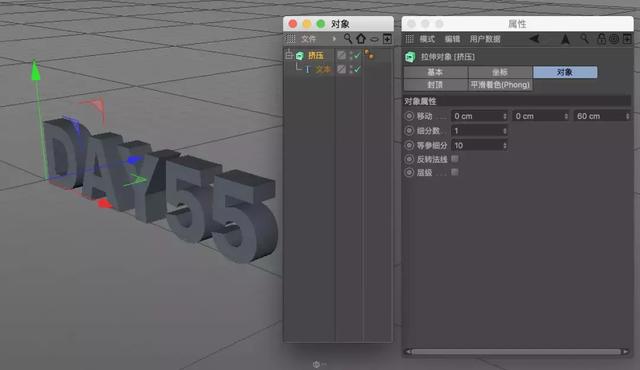Click the grip dots icon in the 属性 panel
Screen dimensions: 640x370
tap(409, 39)
